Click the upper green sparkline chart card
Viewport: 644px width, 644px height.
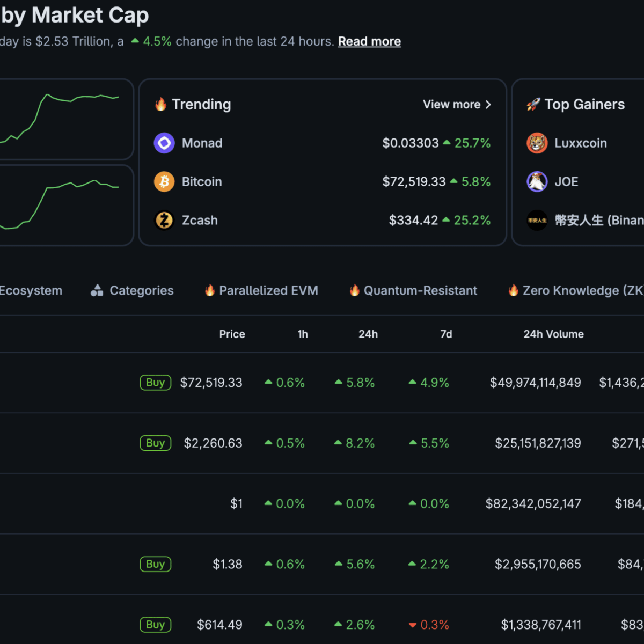click(64, 119)
